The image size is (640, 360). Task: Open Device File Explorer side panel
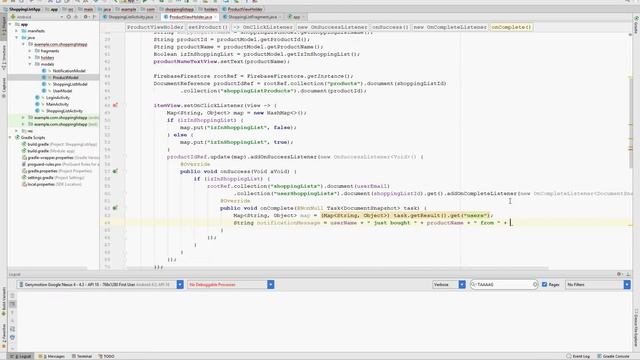pyautogui.click(x=636, y=329)
